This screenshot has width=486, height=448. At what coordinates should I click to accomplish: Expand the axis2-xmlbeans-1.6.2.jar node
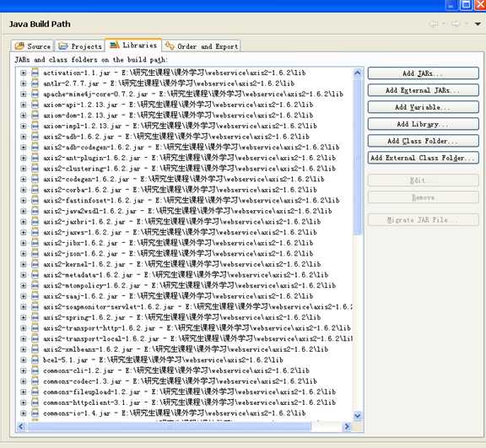click(x=24, y=349)
